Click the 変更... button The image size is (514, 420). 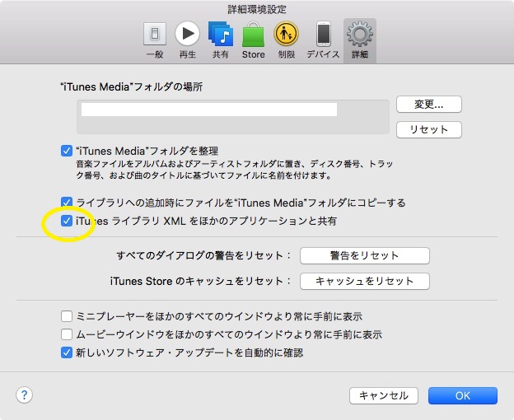coord(429,105)
